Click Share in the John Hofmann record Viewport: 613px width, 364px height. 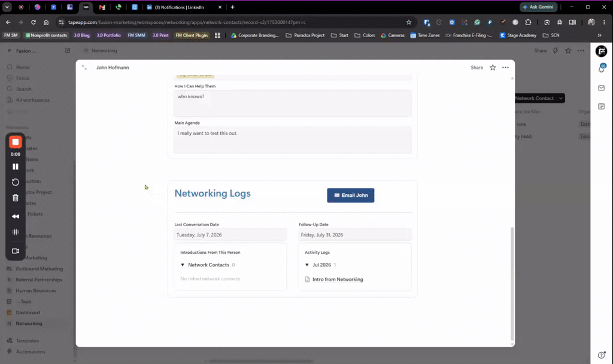(x=477, y=68)
